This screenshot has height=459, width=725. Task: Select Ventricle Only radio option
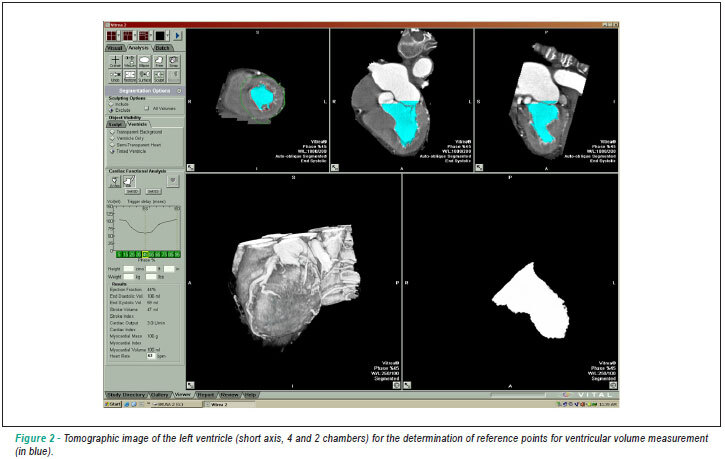tap(112, 138)
